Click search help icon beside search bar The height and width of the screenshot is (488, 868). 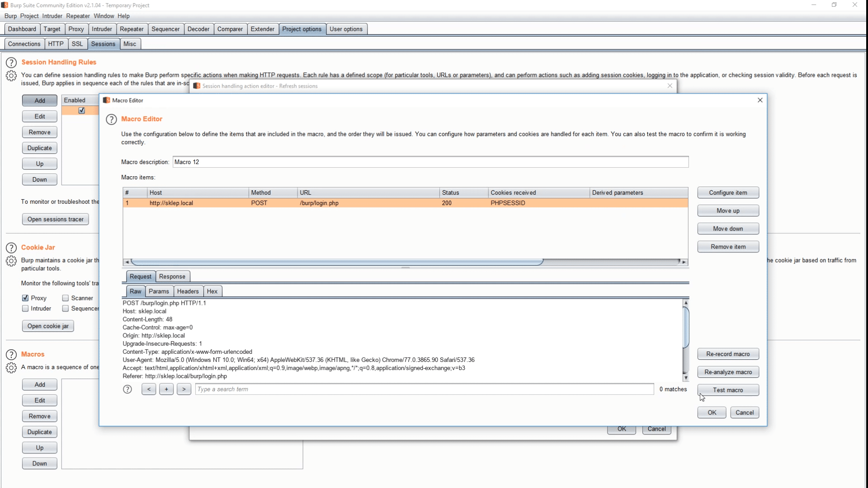pos(127,389)
